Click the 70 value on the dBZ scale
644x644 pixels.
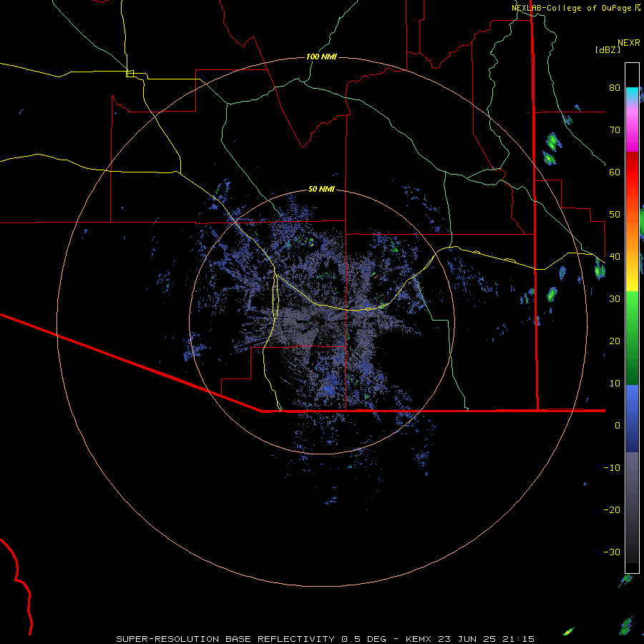point(615,130)
